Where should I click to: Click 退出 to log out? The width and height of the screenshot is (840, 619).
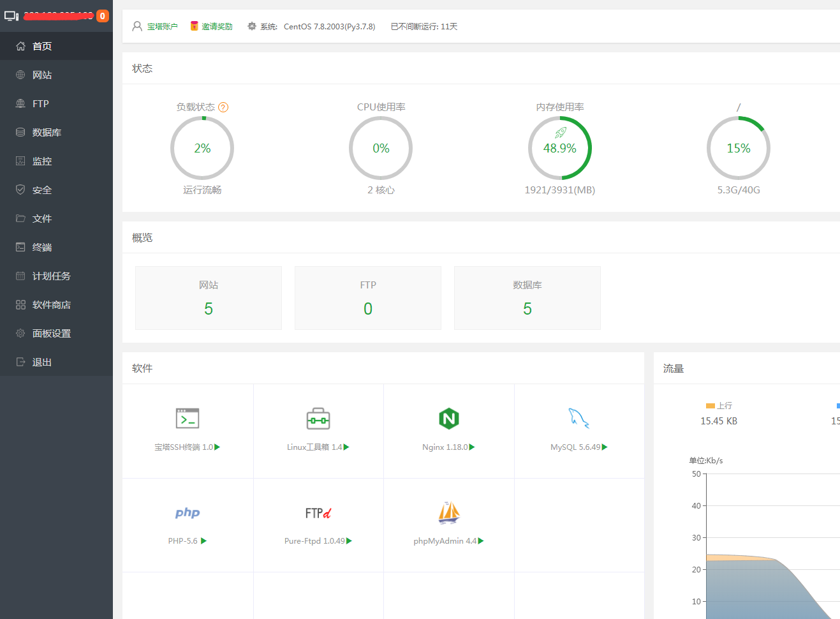56,362
